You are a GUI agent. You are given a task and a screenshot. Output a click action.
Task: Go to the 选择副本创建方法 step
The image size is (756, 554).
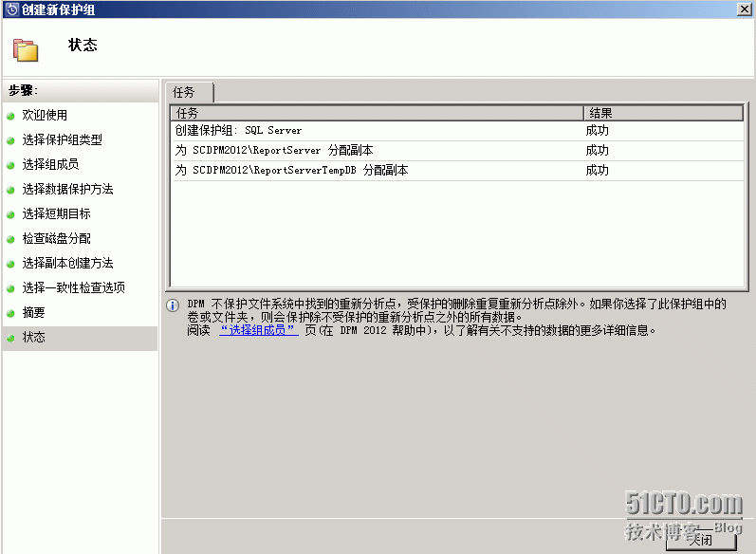tap(67, 263)
